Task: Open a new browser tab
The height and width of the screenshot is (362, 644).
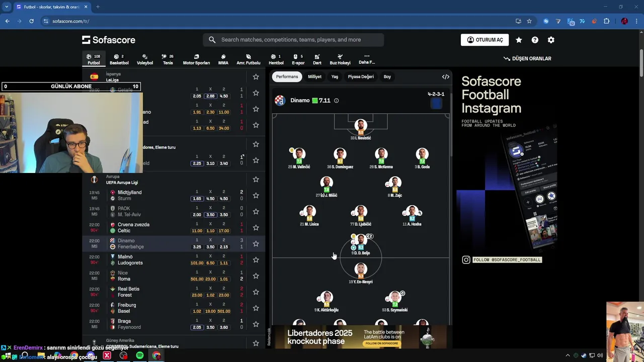Action: click(98, 7)
